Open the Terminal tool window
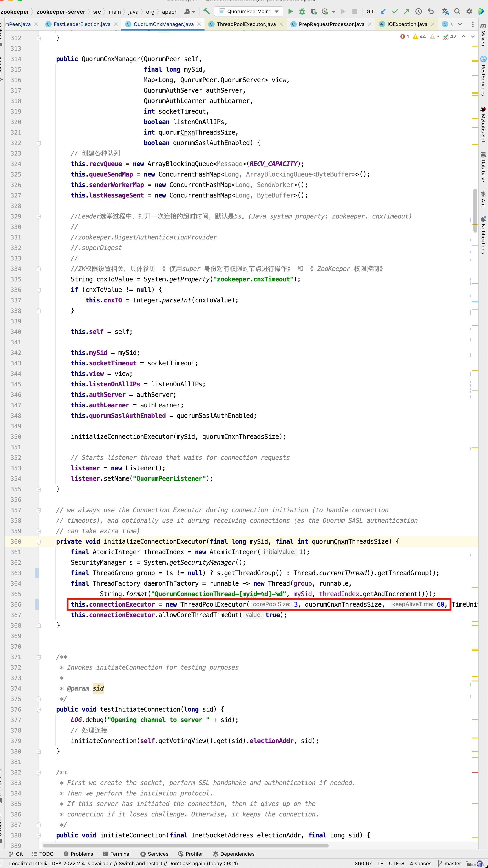The height and width of the screenshot is (868, 488). coord(117,854)
